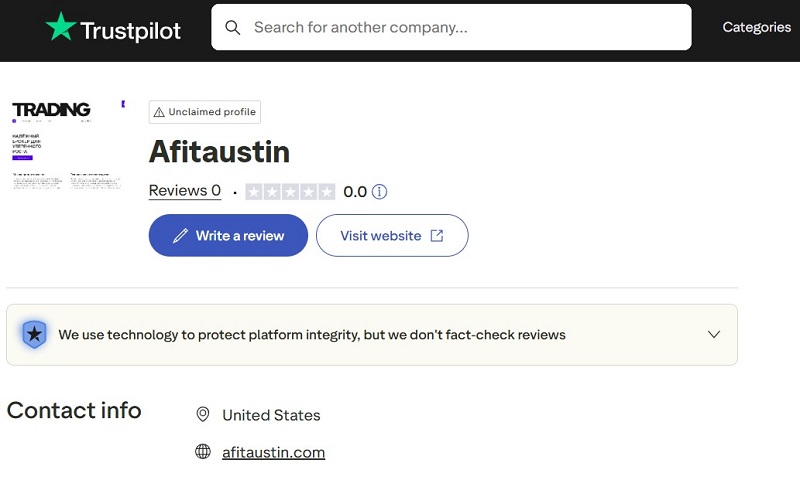Click the magnifier search icon
800x480 pixels.
[233, 28]
